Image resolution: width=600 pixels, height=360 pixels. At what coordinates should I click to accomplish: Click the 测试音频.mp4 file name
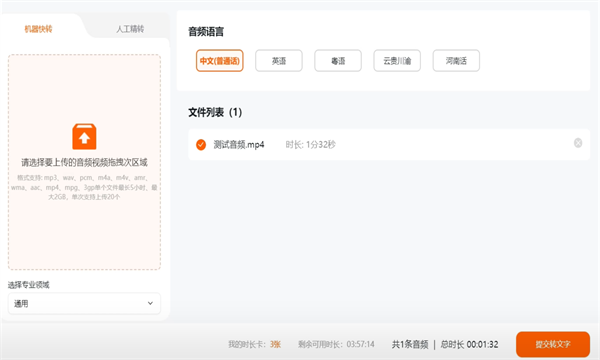(x=239, y=145)
